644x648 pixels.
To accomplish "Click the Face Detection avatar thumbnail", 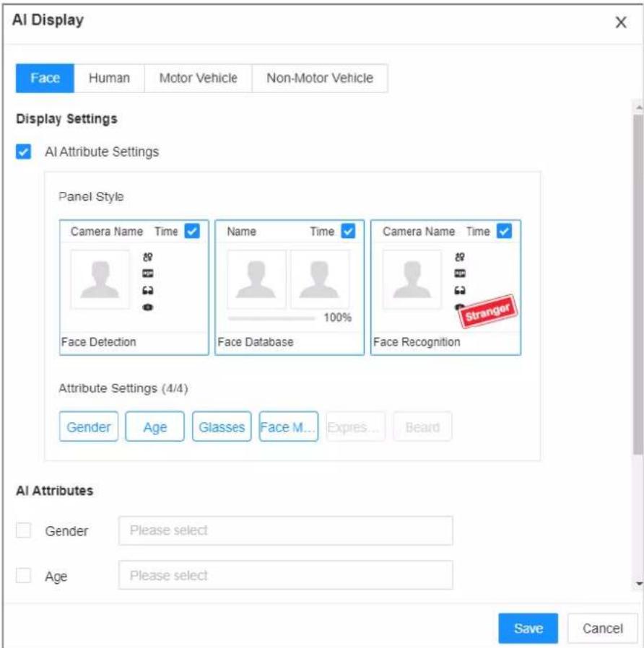I will pyautogui.click(x=100, y=279).
